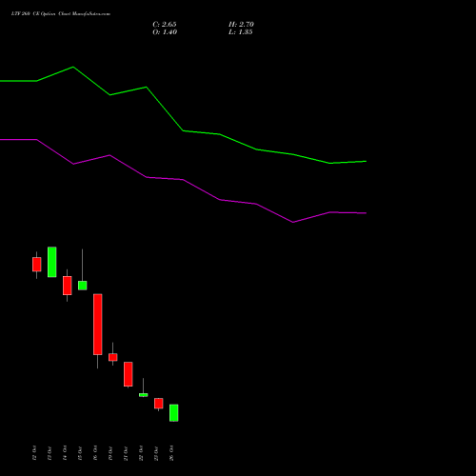476x476 pixels.
Task: Click the tall green candlestick above 13 Oct
Action: pyautogui.click(x=52, y=262)
